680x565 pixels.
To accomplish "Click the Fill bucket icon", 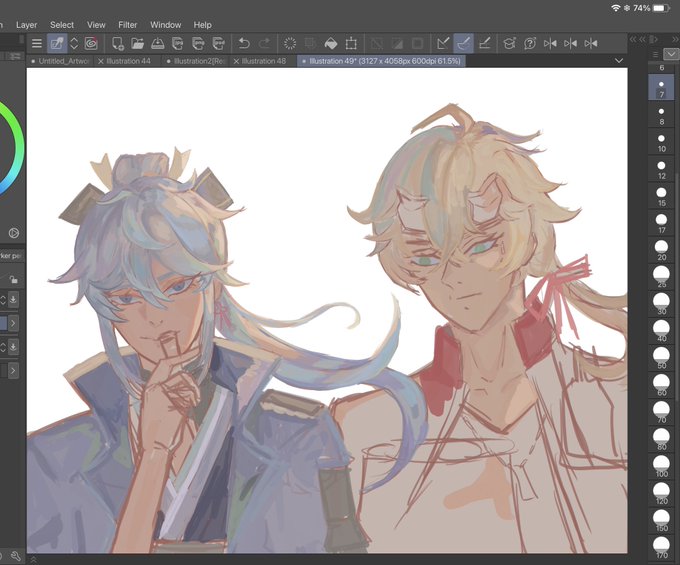I will click(331, 43).
